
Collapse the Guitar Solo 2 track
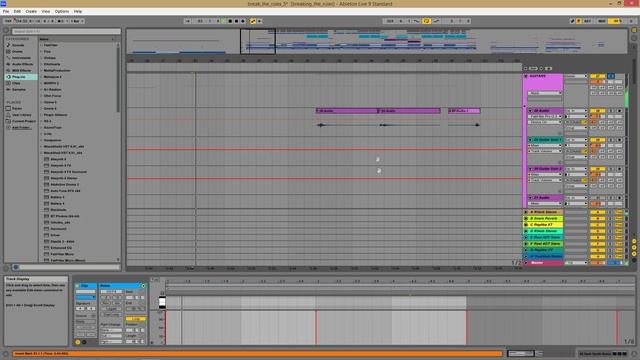530,169
